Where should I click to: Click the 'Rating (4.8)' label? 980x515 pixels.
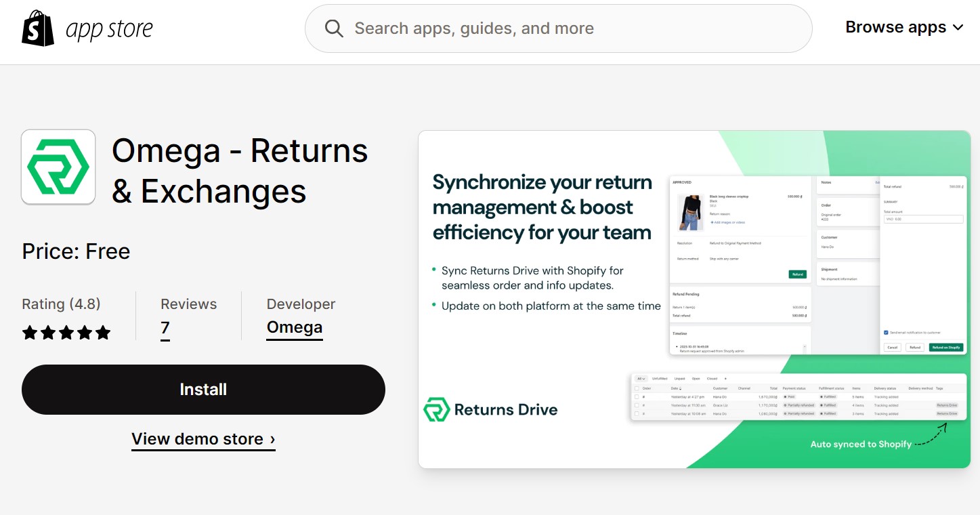coord(61,304)
